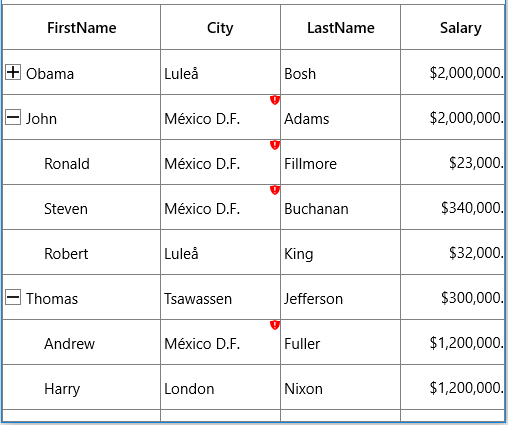Image resolution: width=508 pixels, height=426 pixels.
Task: Click the error icon in John's City cell
Action: coord(275,100)
